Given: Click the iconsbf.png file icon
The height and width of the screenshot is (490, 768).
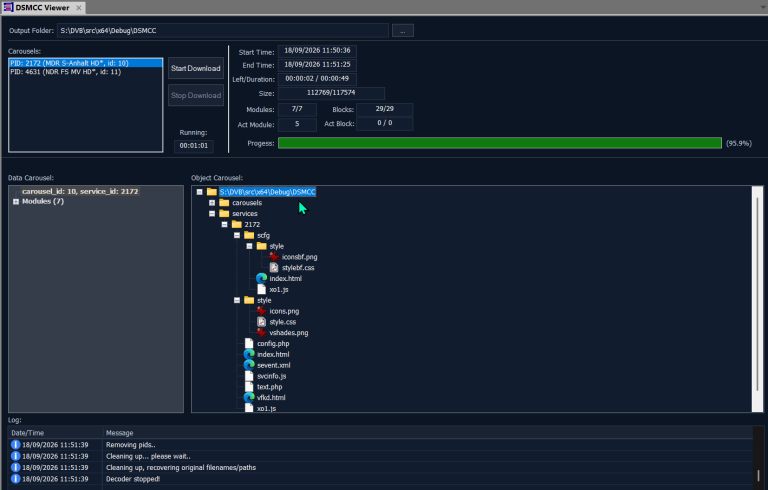Looking at the screenshot, I should coord(274,257).
